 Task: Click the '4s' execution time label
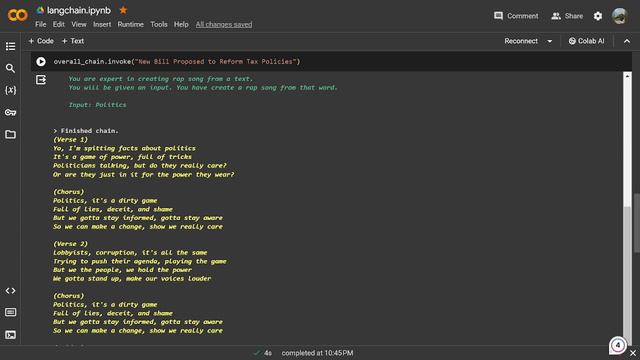268,353
